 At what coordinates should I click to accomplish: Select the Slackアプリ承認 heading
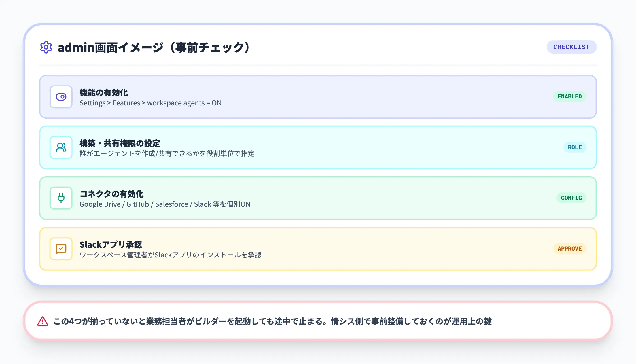click(x=111, y=245)
